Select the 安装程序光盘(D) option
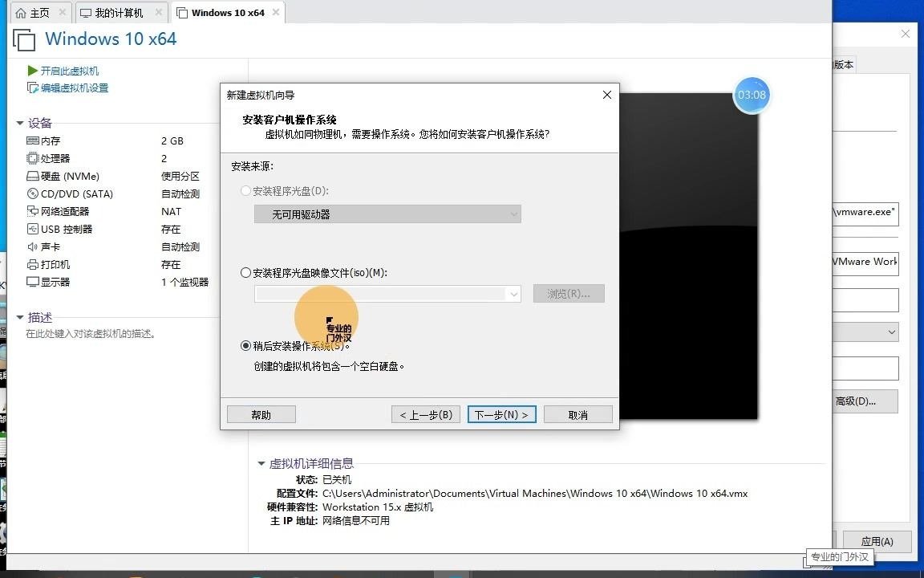Image resolution: width=924 pixels, height=578 pixels. point(245,190)
